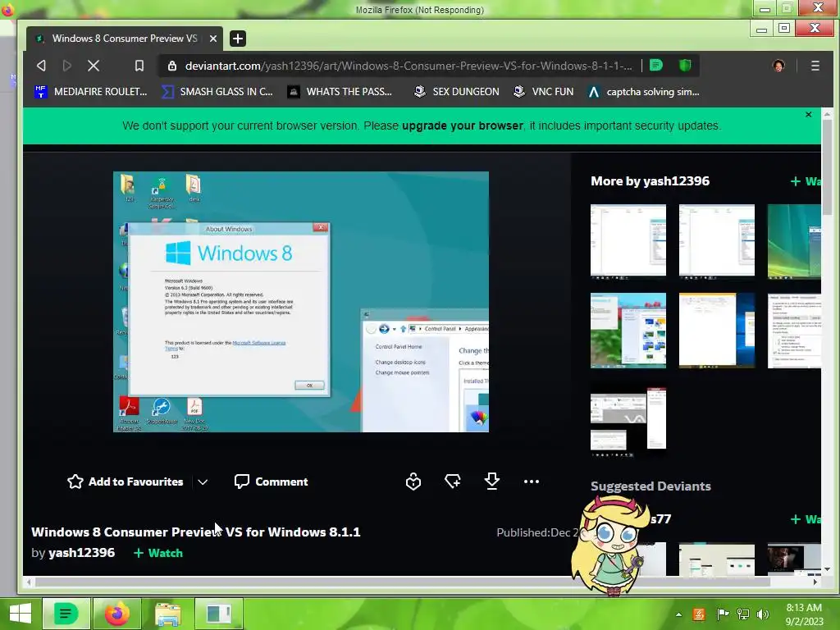Open SMASH GLASS IN C... bookmark
This screenshot has height=630, width=840.
click(x=217, y=92)
